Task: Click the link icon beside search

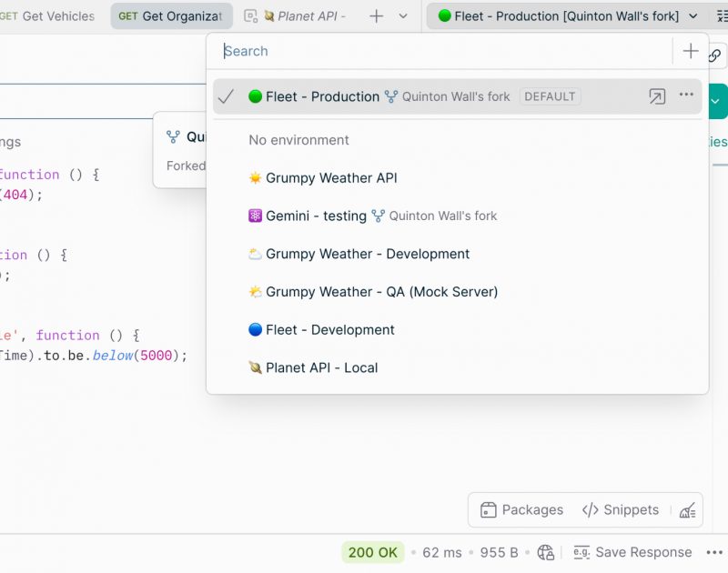Action: point(714,56)
